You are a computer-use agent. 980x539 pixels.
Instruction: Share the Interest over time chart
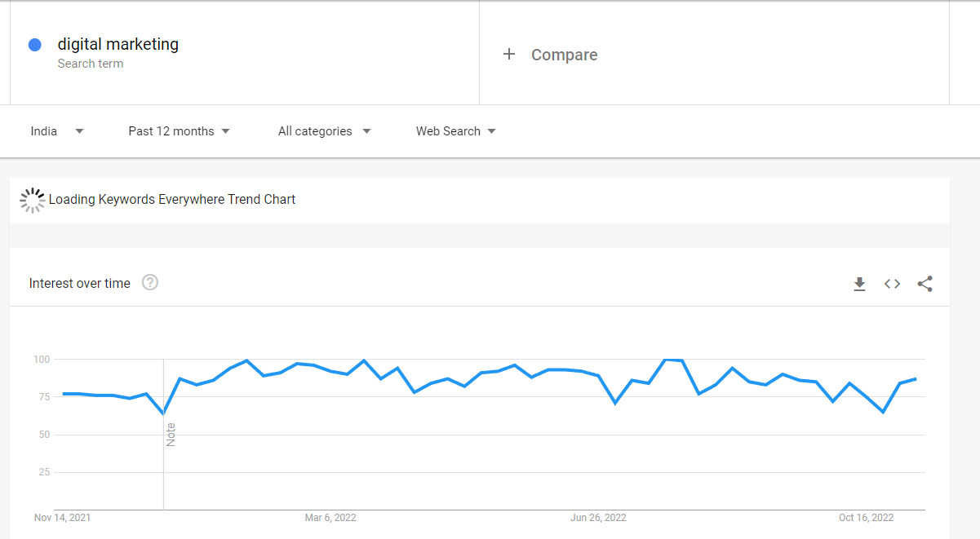tap(925, 284)
